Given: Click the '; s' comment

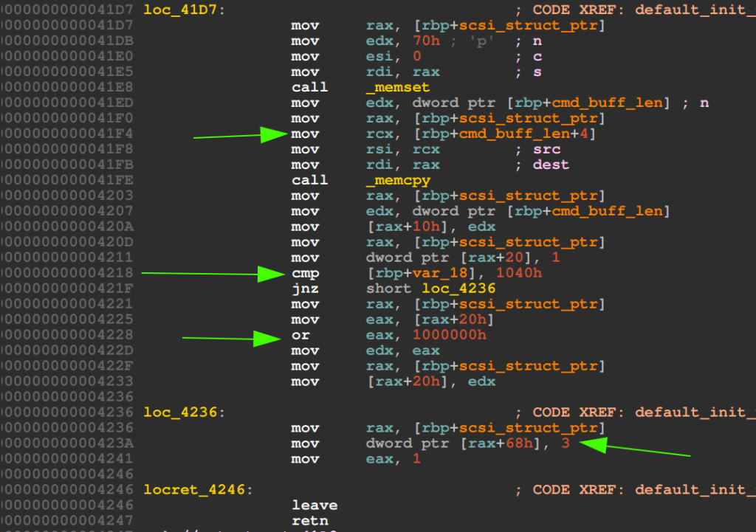Looking at the screenshot, I should point(529,72).
